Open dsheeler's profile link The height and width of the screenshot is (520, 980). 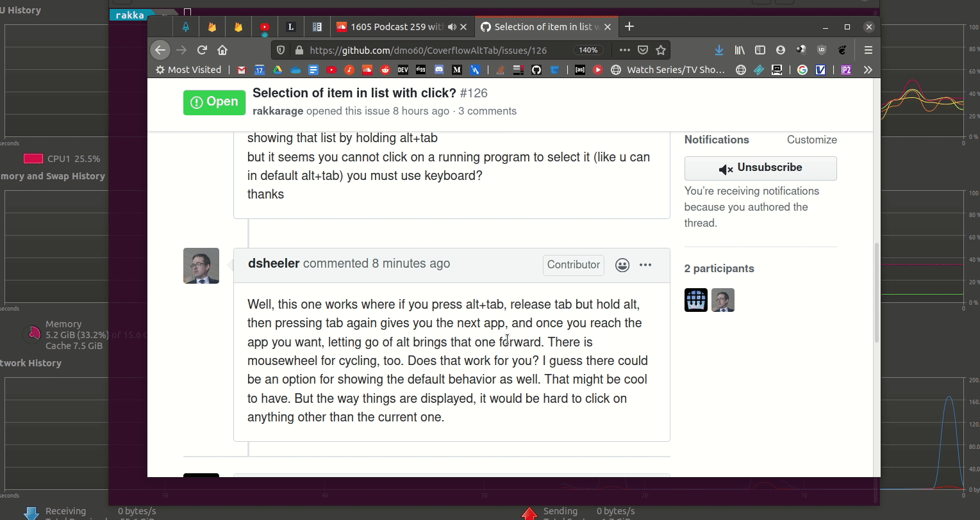pyautogui.click(x=274, y=263)
